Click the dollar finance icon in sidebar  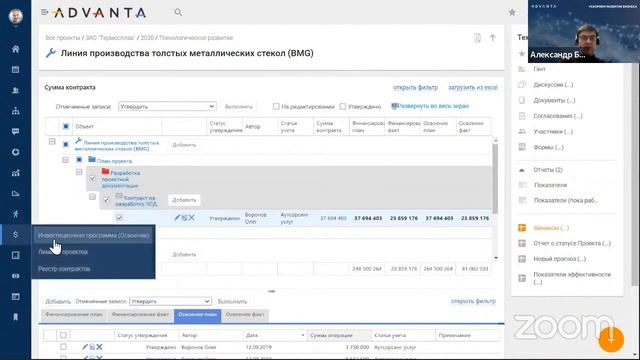click(x=16, y=235)
